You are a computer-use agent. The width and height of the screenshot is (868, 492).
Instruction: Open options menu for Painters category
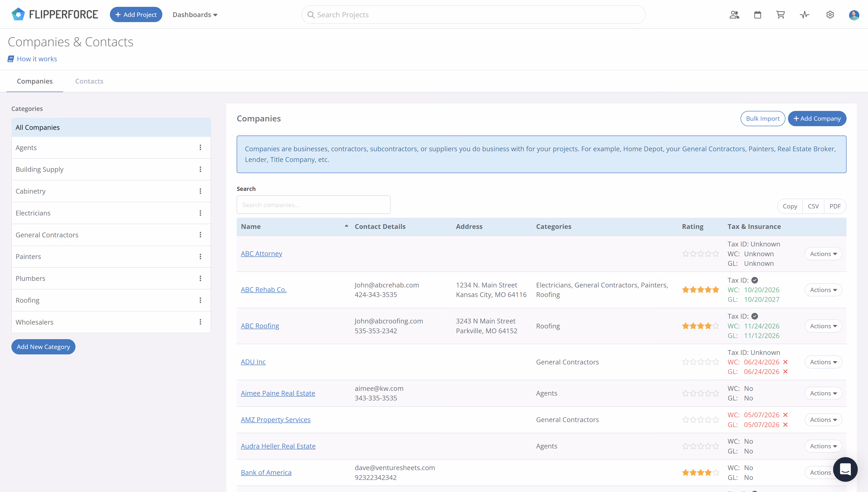pos(200,256)
